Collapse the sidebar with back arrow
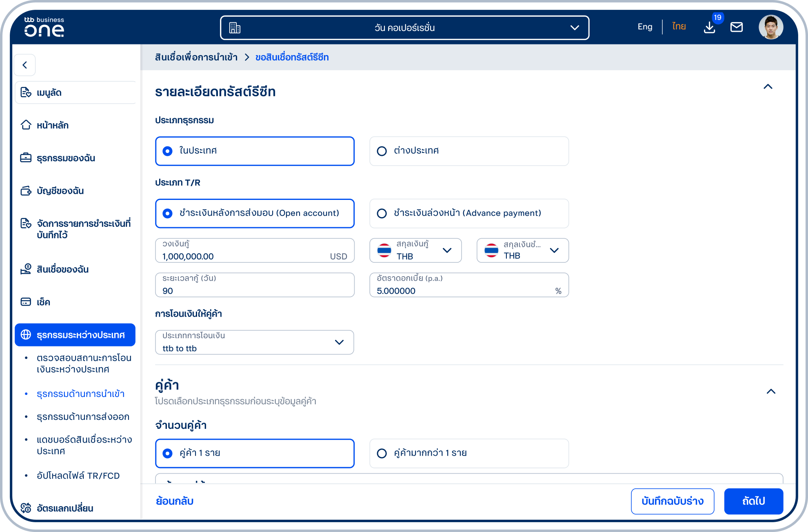This screenshot has height=532, width=808. (x=25, y=65)
